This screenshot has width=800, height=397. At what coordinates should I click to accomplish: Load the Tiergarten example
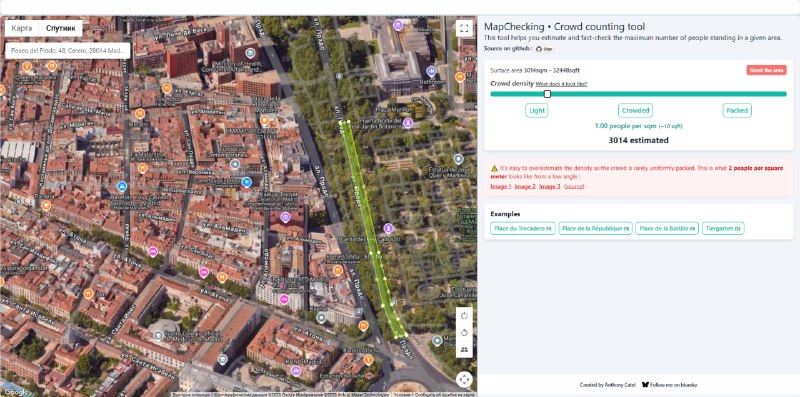coord(723,229)
